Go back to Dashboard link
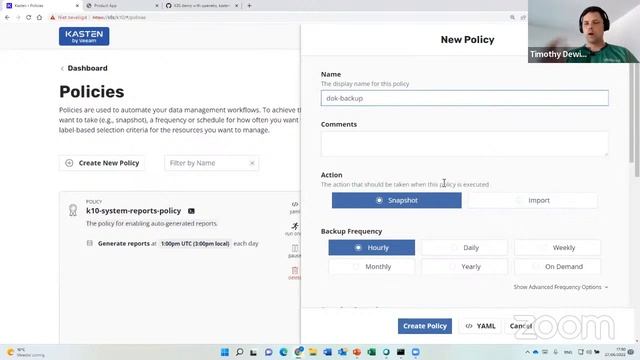The image size is (640, 360). click(x=84, y=68)
